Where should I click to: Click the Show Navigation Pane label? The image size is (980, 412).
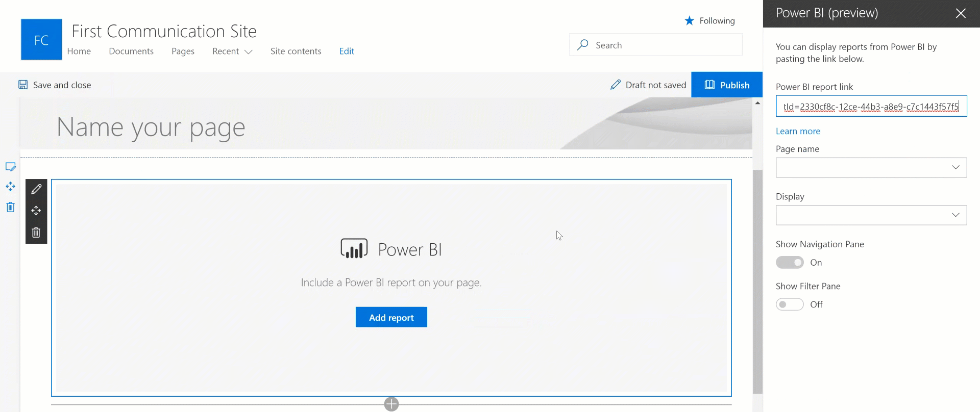(820, 244)
